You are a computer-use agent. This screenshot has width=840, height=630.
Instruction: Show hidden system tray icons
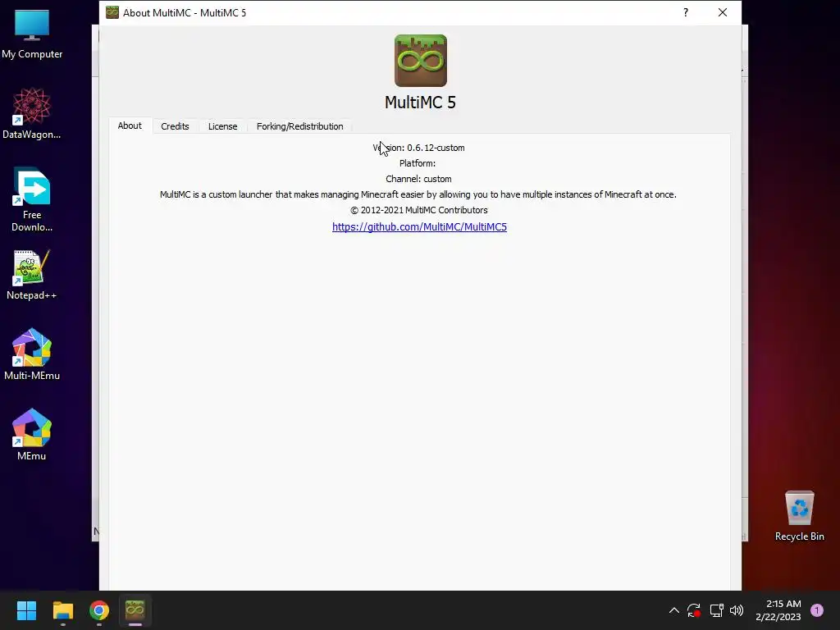pos(674,610)
